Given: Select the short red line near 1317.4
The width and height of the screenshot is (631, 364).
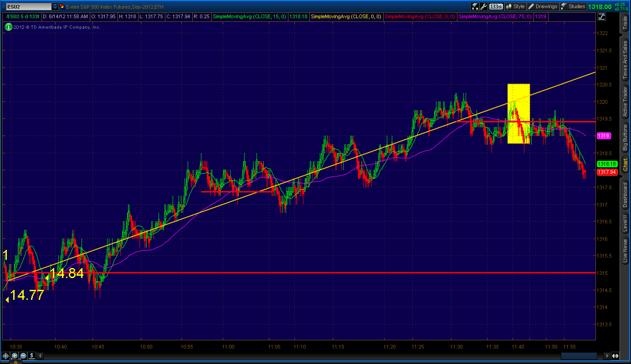Looking at the screenshot, I should 236,192.
